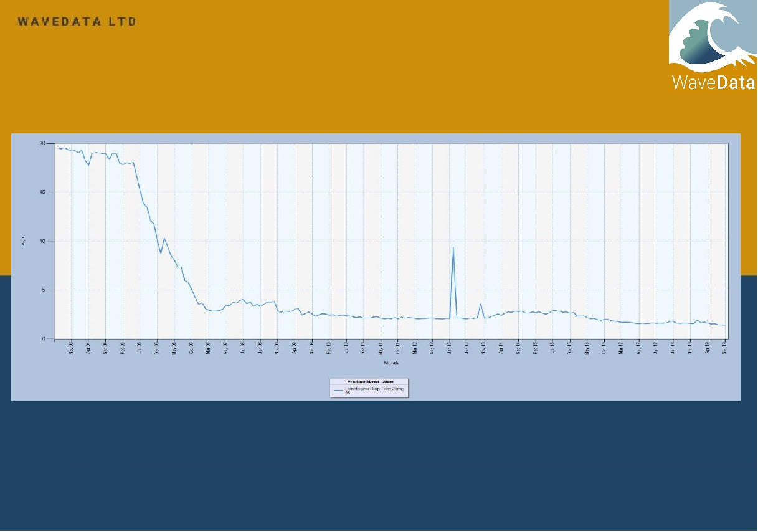Select the Feb 05 x-axis label
Image resolution: width=758 pixels, height=532 pixels.
pos(123,347)
